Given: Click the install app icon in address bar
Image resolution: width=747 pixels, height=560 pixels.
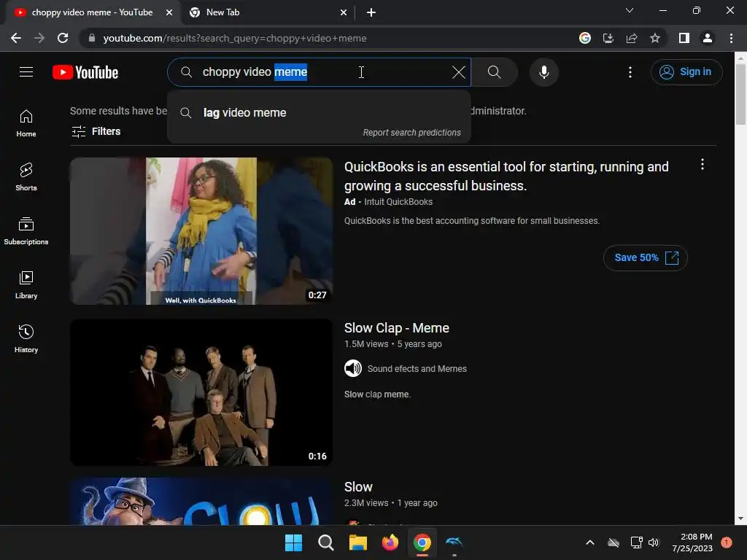Looking at the screenshot, I should pos(608,38).
